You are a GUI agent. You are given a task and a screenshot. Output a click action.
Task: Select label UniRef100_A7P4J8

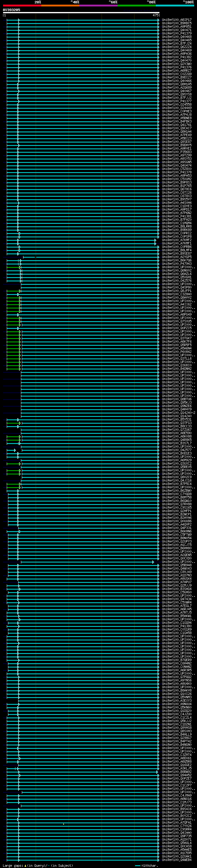point(176,115)
